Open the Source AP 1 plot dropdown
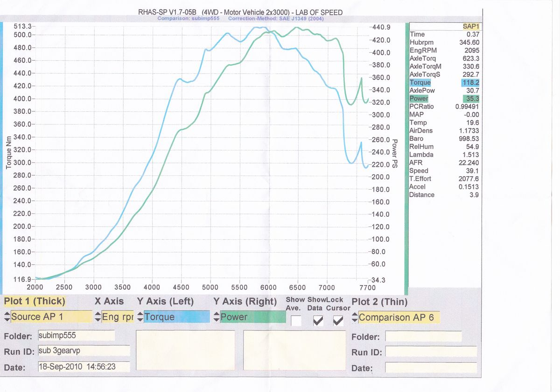 (51, 317)
